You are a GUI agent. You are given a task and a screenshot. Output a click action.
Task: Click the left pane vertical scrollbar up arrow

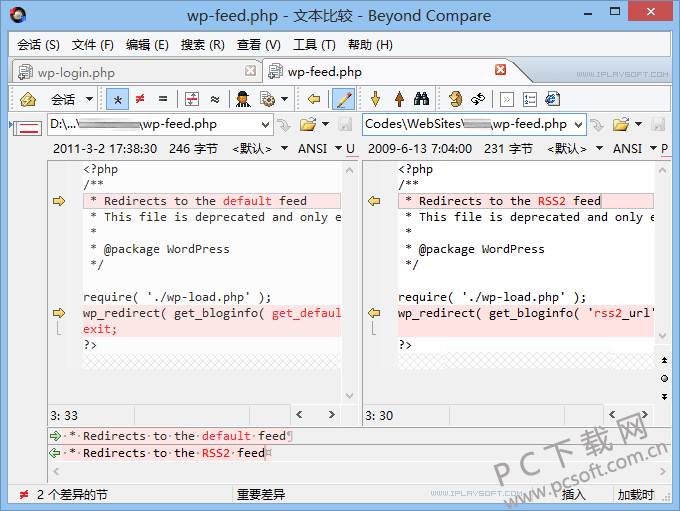[x=350, y=170]
